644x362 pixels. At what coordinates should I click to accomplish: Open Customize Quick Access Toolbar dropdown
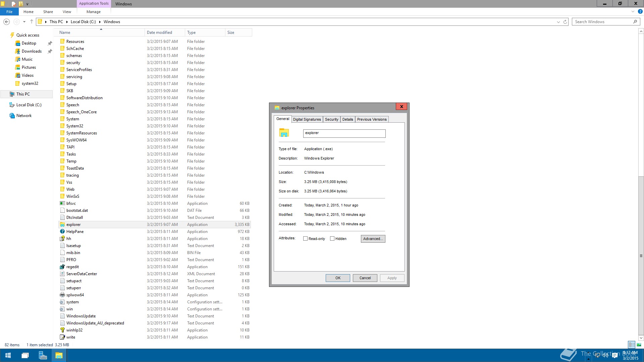click(27, 4)
